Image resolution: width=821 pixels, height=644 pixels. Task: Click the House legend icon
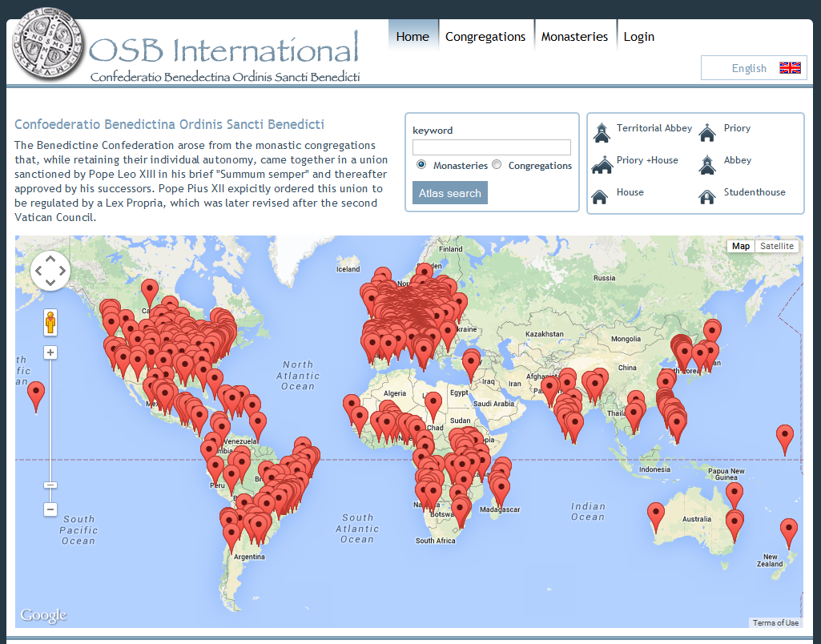point(599,197)
